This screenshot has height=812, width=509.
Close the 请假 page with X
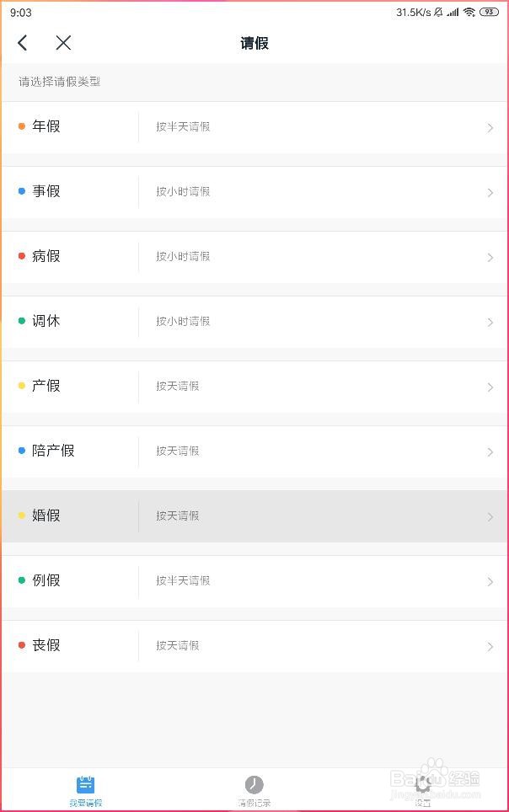click(x=63, y=42)
